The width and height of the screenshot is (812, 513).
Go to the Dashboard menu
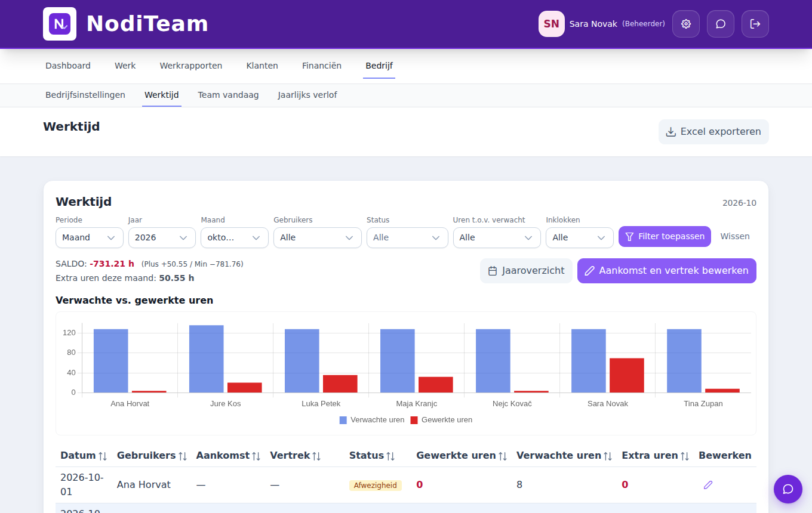(68, 66)
